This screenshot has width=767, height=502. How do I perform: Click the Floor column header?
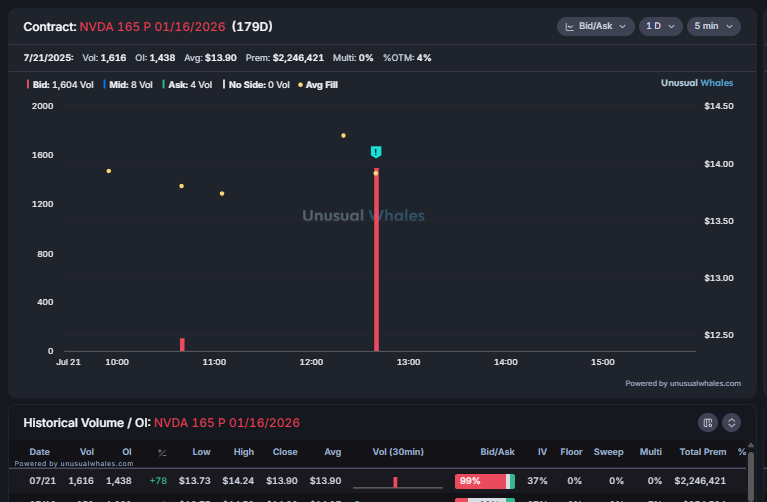(x=571, y=452)
